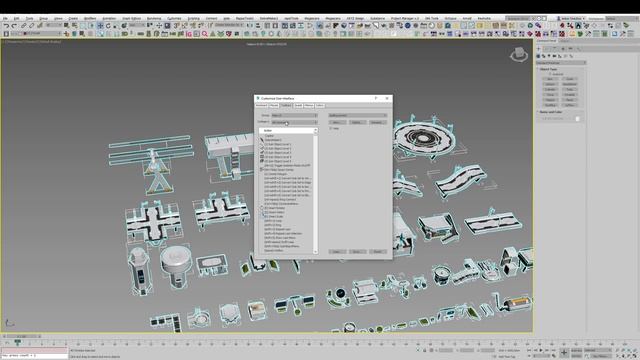Image resolution: width=640 pixels, height=360 pixels.
Task: Open the Category dropdown in Customize dialog
Action: click(294, 122)
